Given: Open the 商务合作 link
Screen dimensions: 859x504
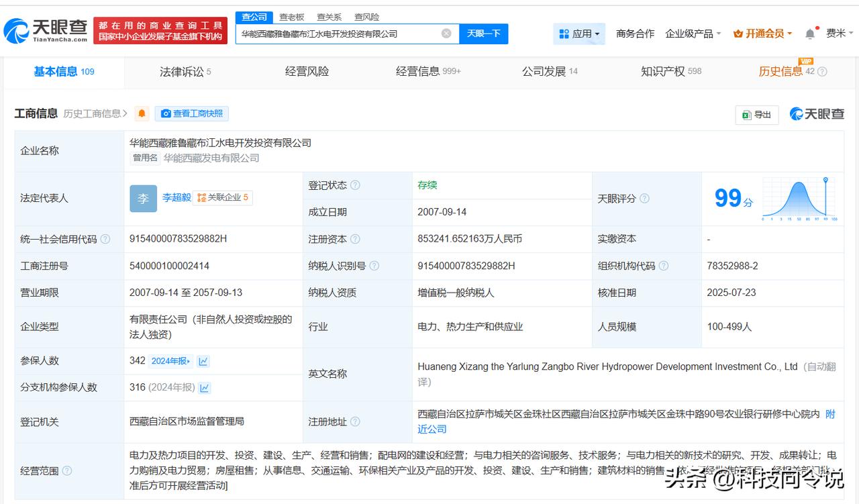Looking at the screenshot, I should coord(635,34).
